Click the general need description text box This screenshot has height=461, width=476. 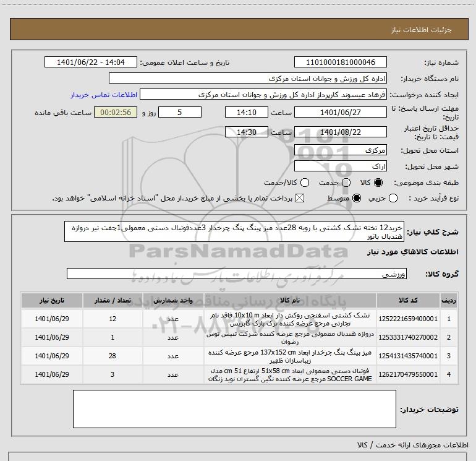[x=234, y=232]
